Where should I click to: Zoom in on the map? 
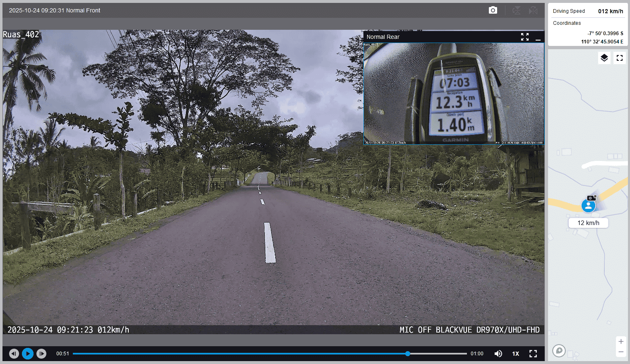tap(621, 342)
